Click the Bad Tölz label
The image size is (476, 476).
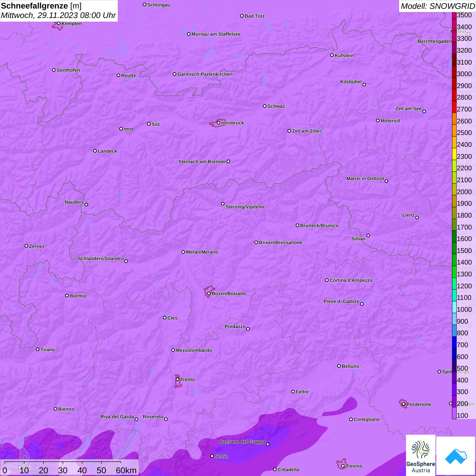pyautogui.click(x=254, y=16)
